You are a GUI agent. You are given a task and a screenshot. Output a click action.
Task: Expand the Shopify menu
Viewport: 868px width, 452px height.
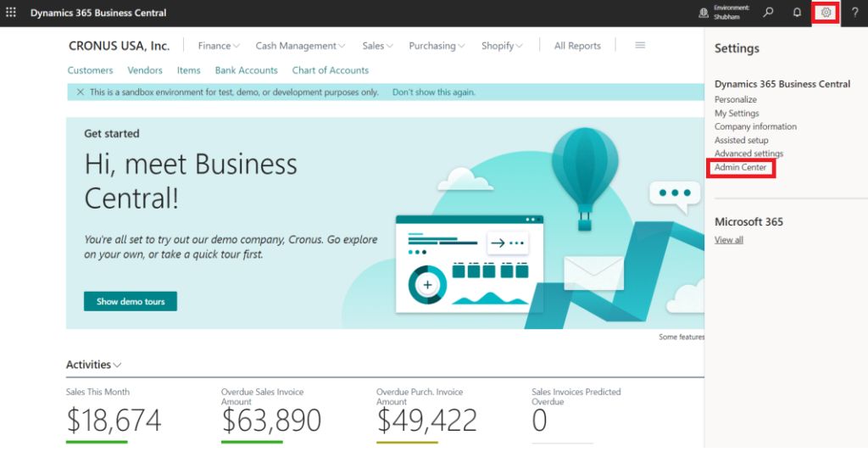click(502, 46)
